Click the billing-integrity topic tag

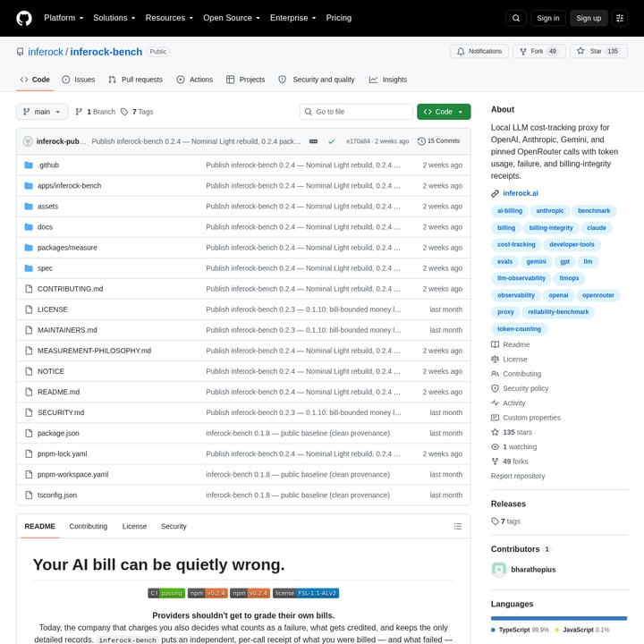tap(551, 228)
